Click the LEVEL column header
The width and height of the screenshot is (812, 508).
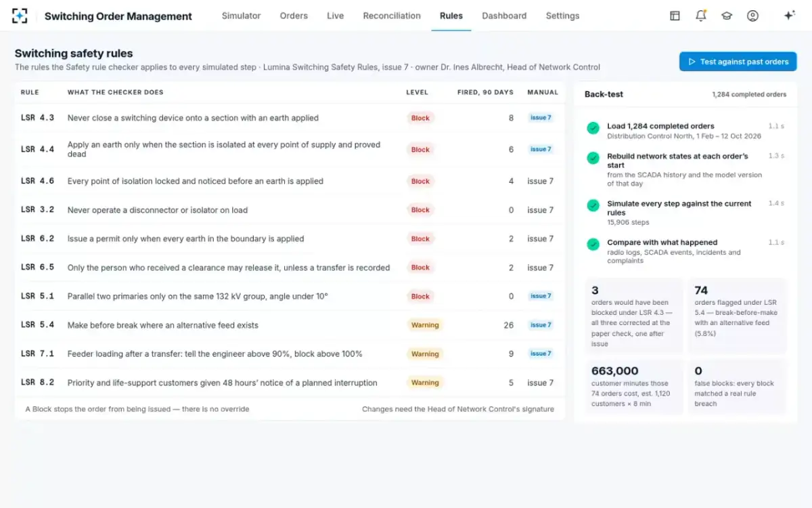click(417, 92)
